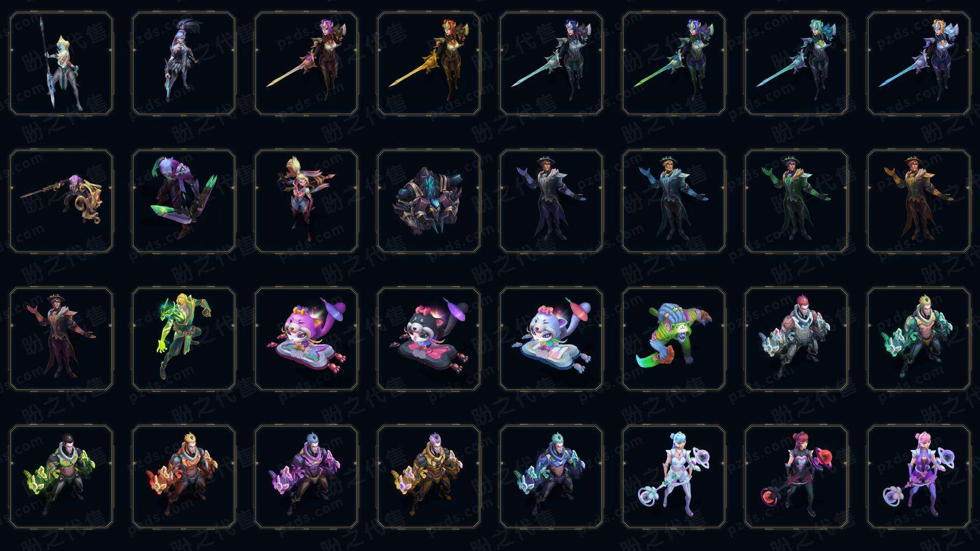This screenshot has width=980, height=551.
Task: Choose the blonde ponytail pink archer skin
Action: (x=306, y=201)
